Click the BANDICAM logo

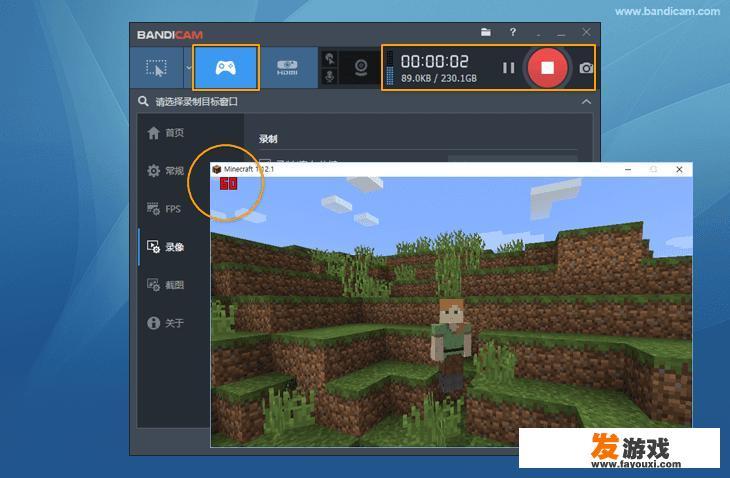point(170,35)
